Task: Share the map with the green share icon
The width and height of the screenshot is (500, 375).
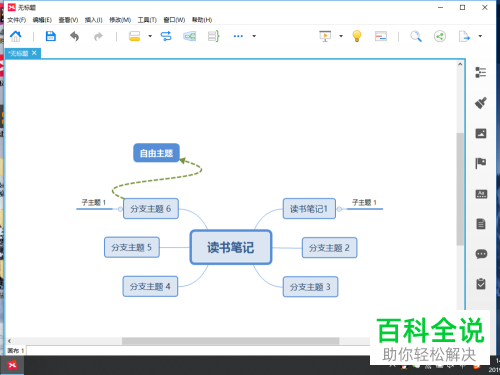Action: (x=440, y=36)
